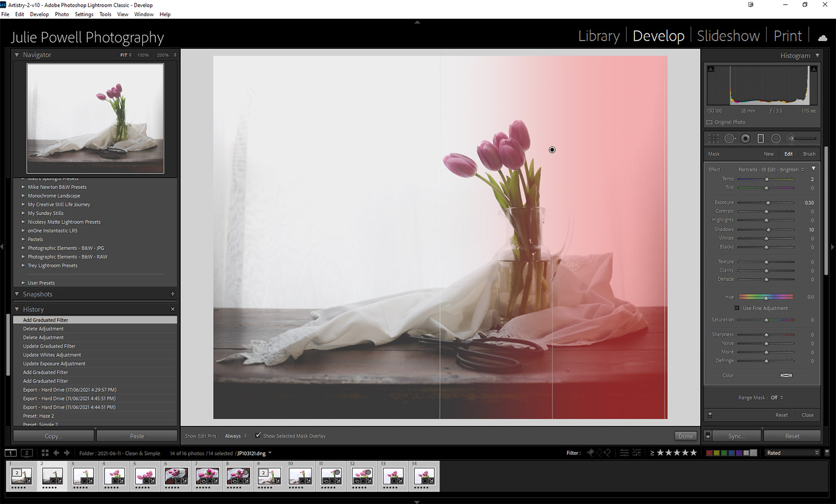Image resolution: width=836 pixels, height=504 pixels.
Task: Enable the Original Photo checkbox
Action: [710, 122]
